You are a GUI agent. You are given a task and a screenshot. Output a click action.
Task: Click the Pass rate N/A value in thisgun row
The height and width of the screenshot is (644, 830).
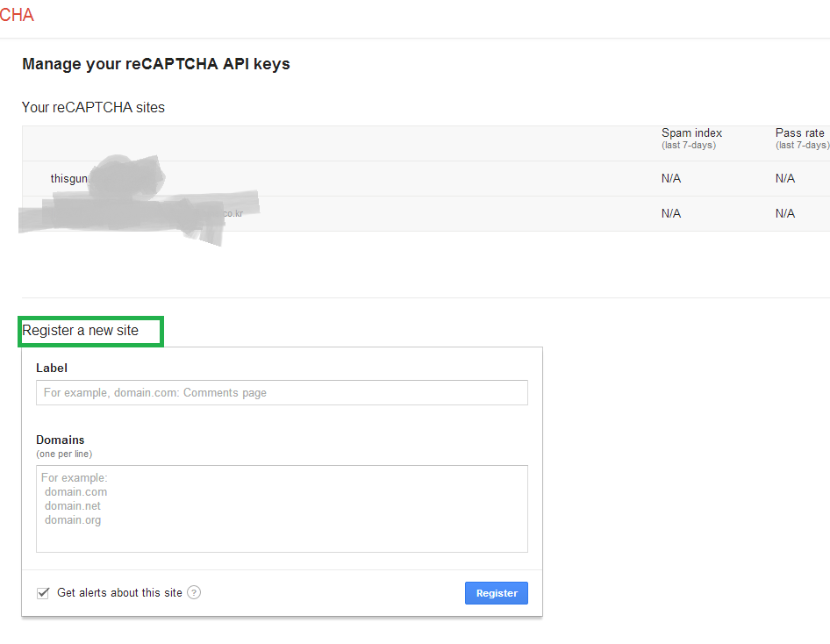click(785, 178)
